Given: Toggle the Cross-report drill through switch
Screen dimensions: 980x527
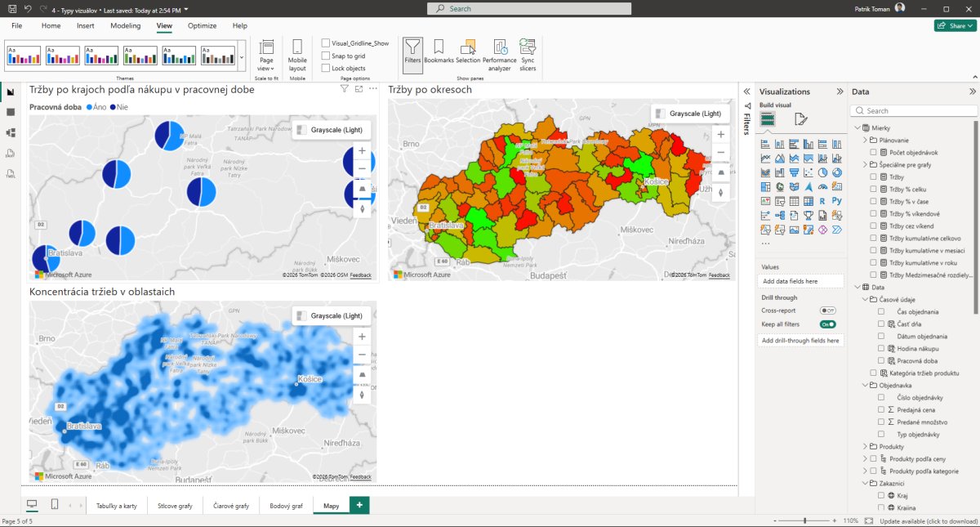Looking at the screenshot, I should pos(827,310).
